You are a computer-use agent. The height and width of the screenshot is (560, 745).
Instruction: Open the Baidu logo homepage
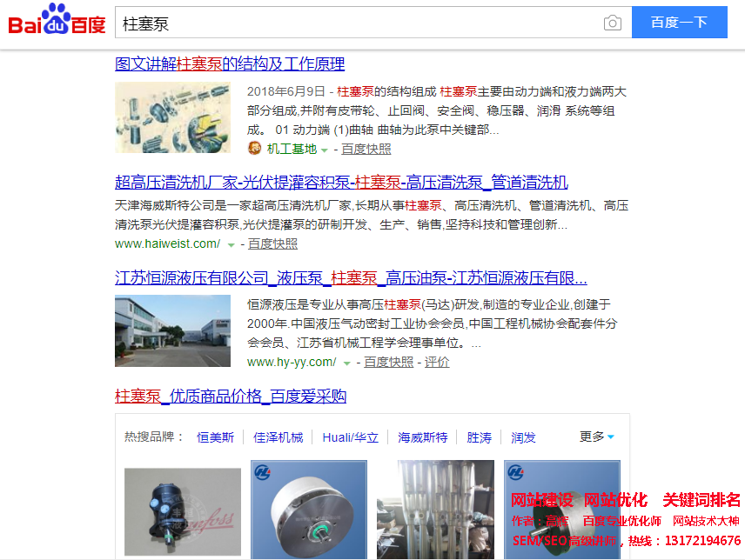57,19
